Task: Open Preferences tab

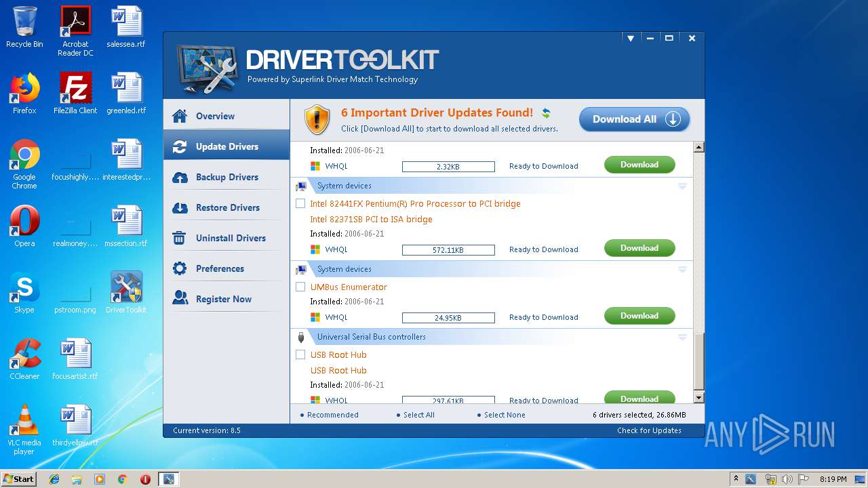Action: [226, 268]
